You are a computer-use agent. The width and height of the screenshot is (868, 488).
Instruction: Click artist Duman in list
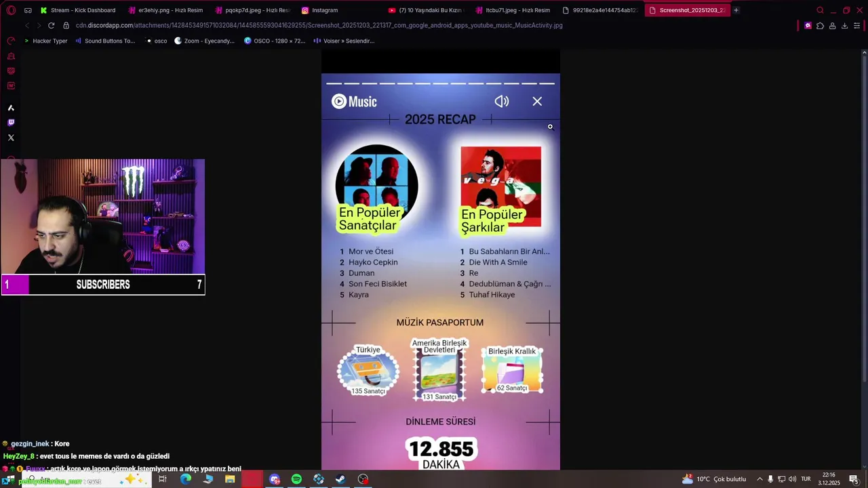click(361, 273)
